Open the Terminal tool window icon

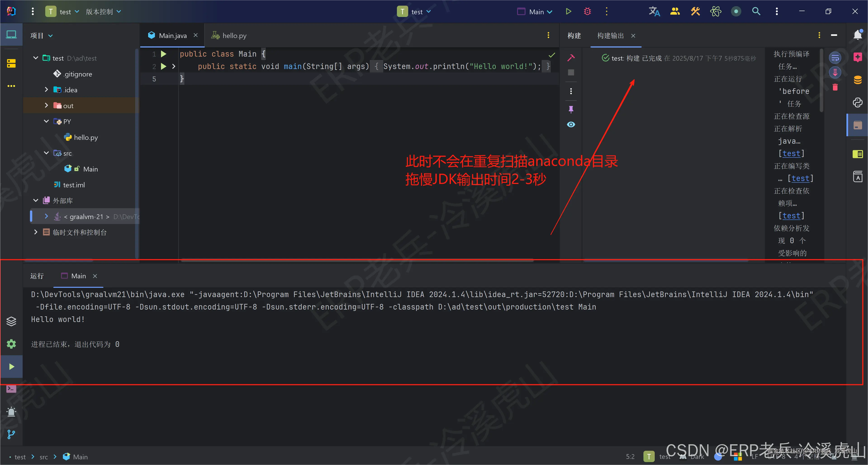11,389
